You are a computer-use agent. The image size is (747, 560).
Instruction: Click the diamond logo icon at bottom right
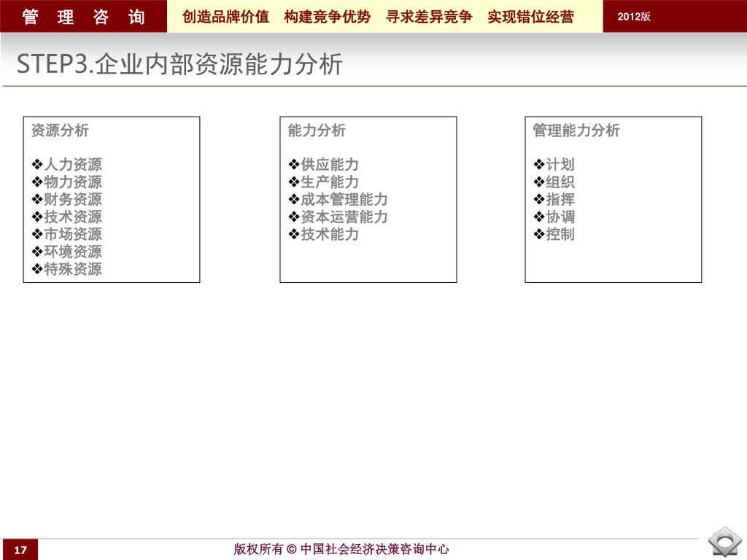[724, 542]
